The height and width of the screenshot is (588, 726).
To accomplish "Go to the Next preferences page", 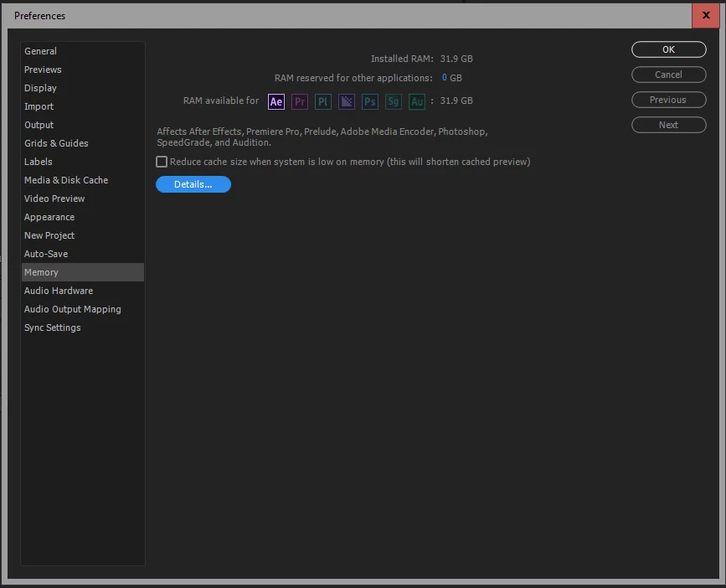I will [x=668, y=125].
